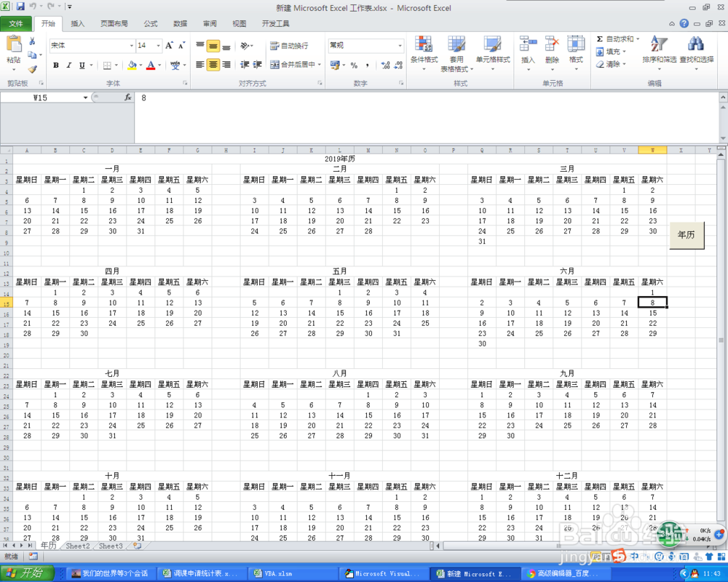Expand the borders dropdown arrow
Viewport: 728px width, 582px height.
116,65
